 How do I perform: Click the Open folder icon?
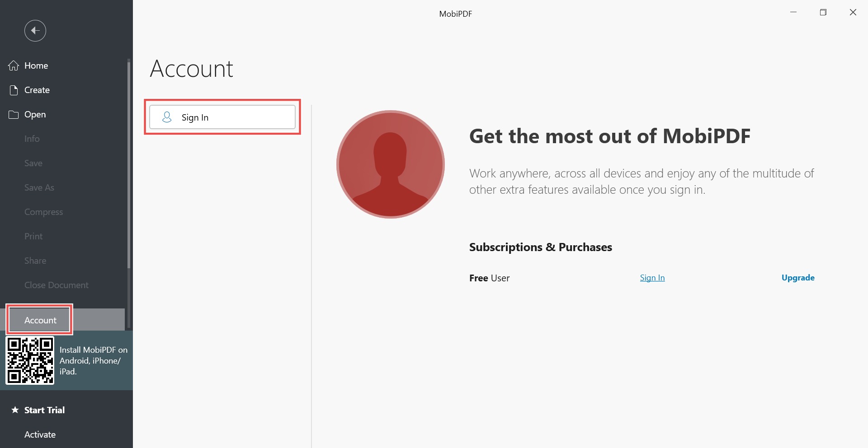pos(14,114)
